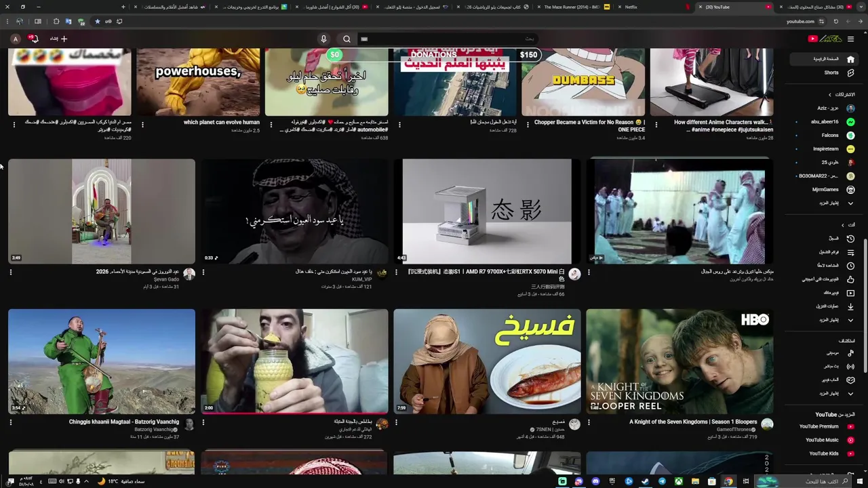Open Aziz subscription channel

pos(834,108)
